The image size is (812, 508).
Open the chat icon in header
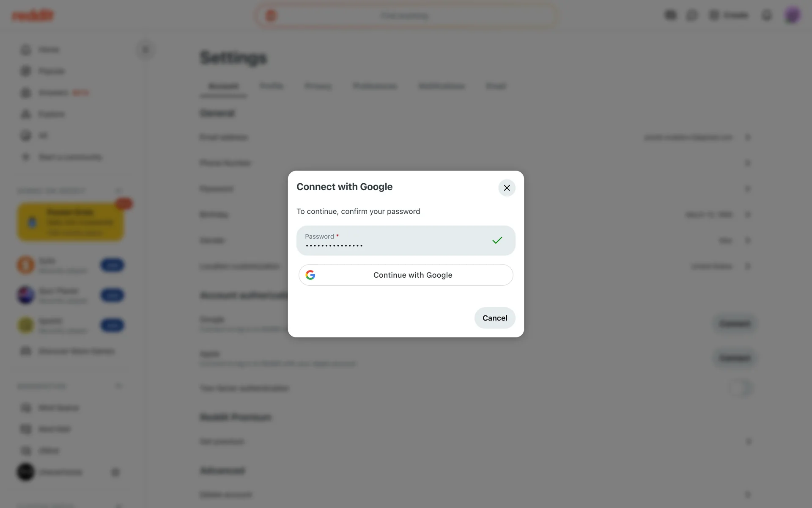692,16
